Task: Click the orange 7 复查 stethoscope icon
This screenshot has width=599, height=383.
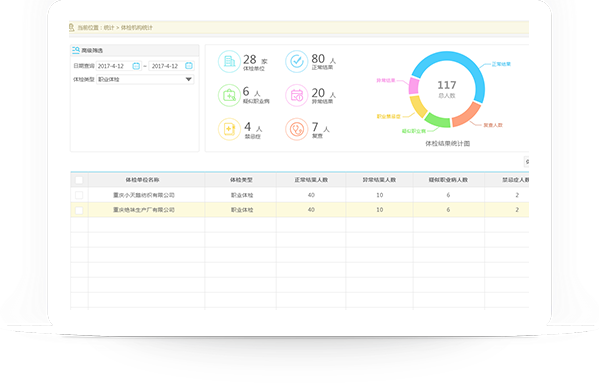Action: click(x=296, y=129)
